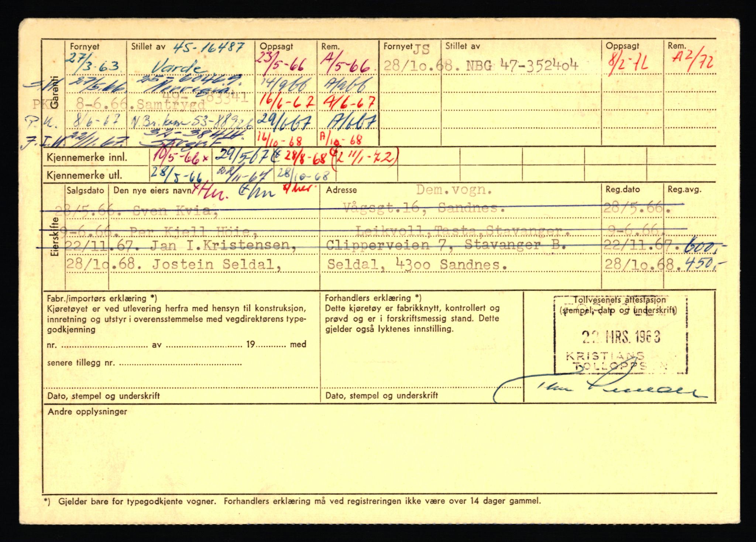
Task: Click the red Rem. entry 4/6-67
Action: 348,103
